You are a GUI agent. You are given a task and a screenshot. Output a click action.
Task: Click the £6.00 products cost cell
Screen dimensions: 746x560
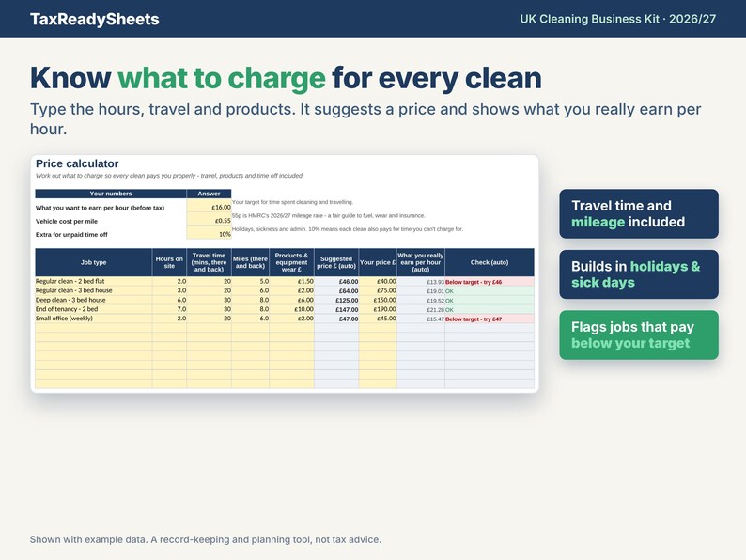pyautogui.click(x=291, y=300)
